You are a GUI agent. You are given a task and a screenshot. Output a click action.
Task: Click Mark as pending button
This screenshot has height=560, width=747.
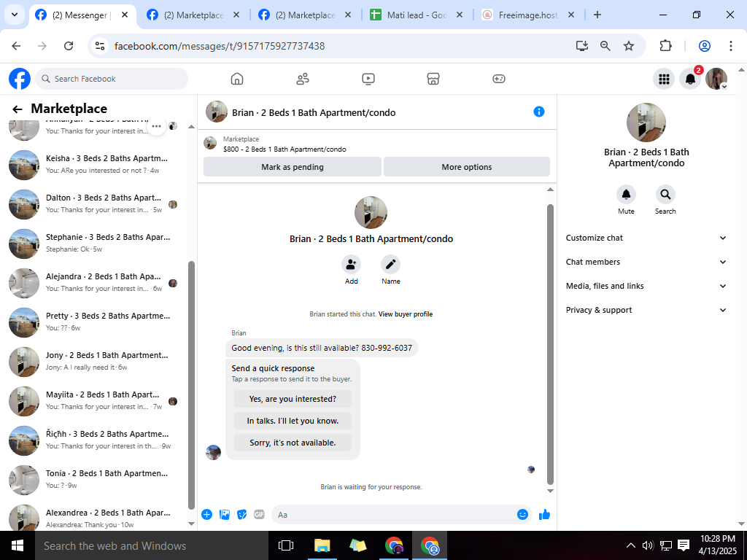(292, 167)
